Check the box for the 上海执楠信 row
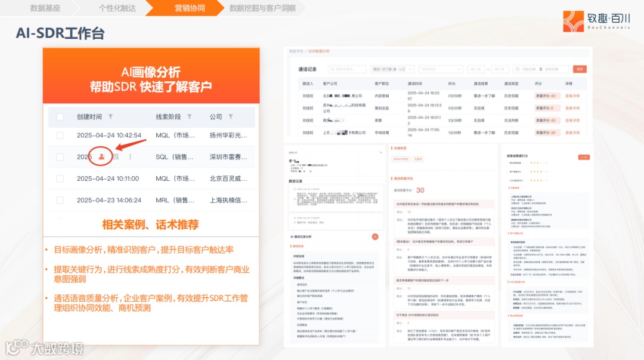 (x=60, y=201)
